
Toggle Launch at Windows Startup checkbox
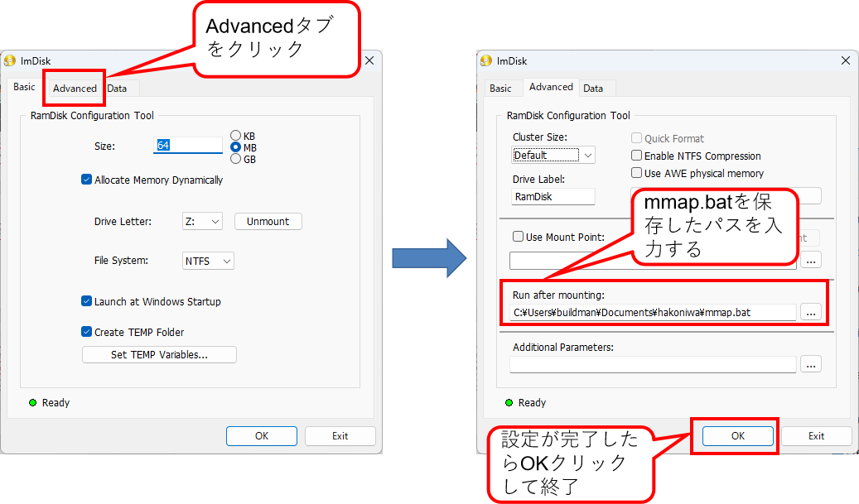pyautogui.click(x=86, y=301)
